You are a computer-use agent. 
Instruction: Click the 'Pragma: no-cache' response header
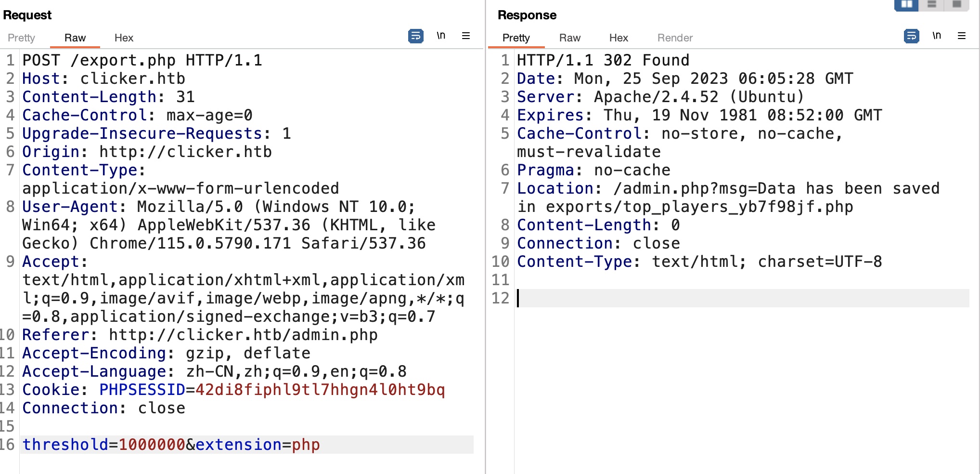pos(593,170)
